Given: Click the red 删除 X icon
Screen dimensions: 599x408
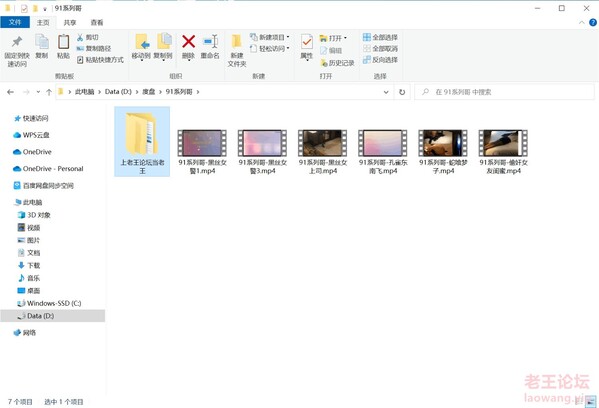Looking at the screenshot, I should [188, 42].
